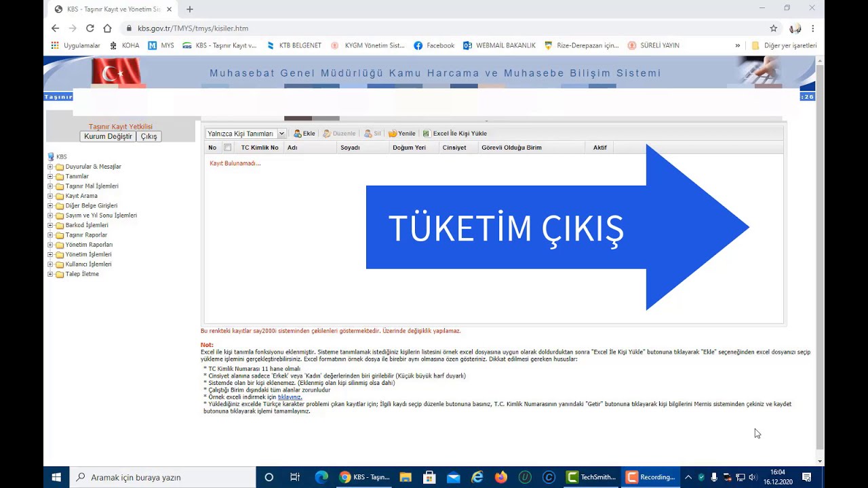Expand the Taşınır Mal İşlemleri node

[x=50, y=186]
